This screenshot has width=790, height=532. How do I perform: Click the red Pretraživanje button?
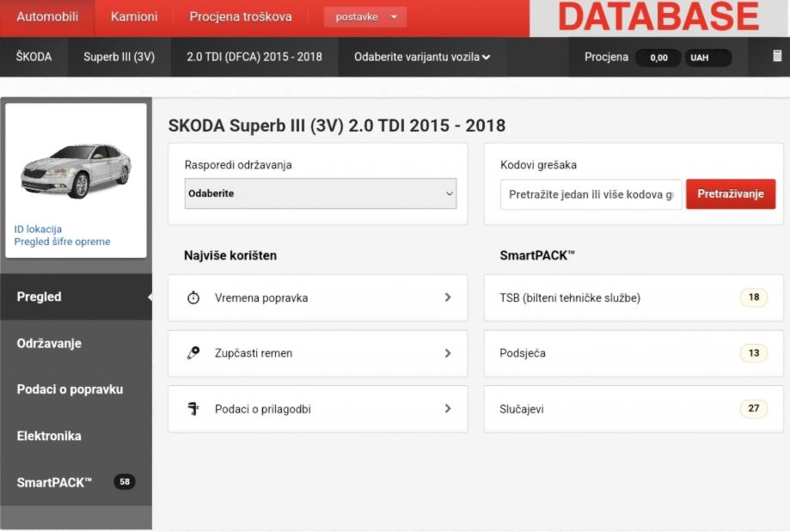[x=731, y=194]
